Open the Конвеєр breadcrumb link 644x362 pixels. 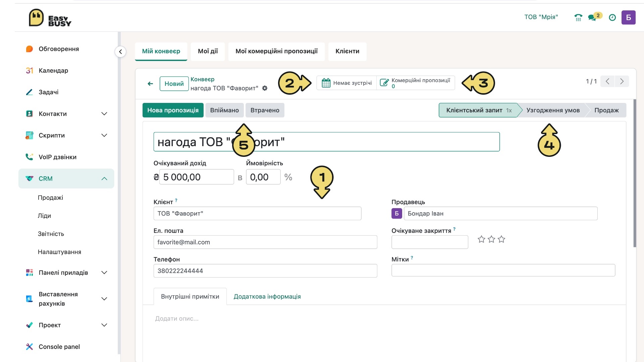(202, 79)
